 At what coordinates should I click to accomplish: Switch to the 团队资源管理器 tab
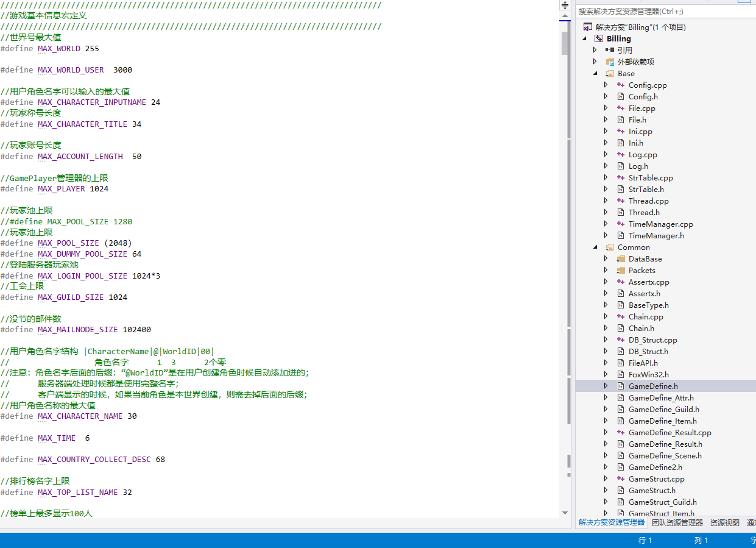pos(677,522)
